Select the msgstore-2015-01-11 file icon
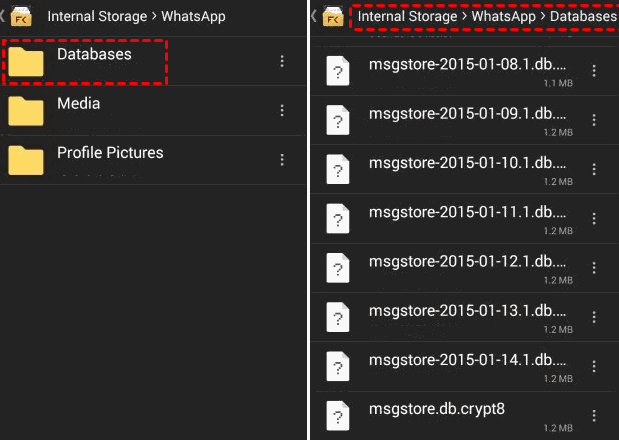The image size is (619, 440). [340, 216]
